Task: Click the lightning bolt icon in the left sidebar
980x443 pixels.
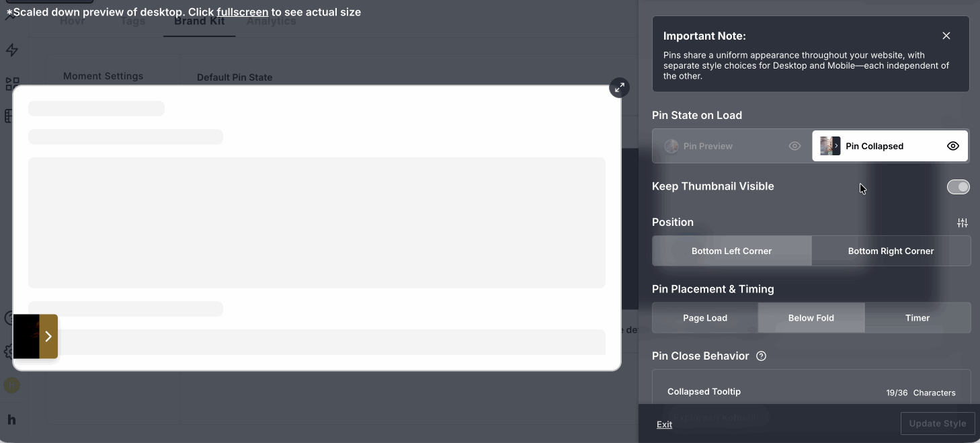Action: [x=11, y=50]
